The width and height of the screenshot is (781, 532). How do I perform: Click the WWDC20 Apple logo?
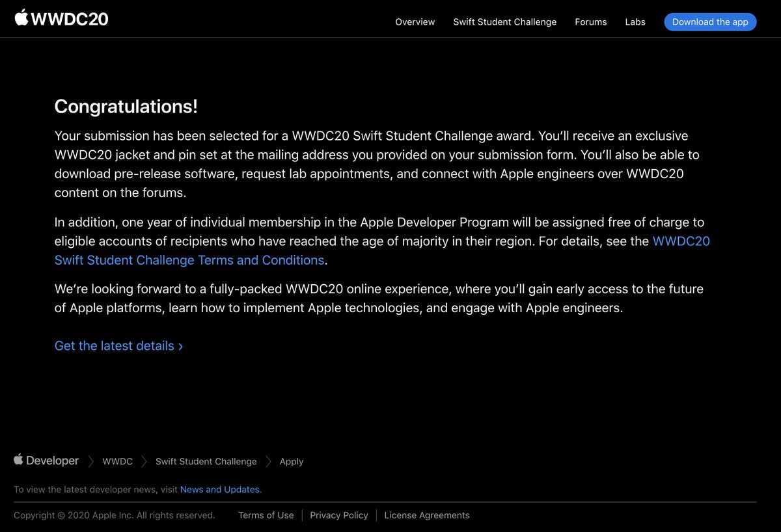(x=61, y=18)
